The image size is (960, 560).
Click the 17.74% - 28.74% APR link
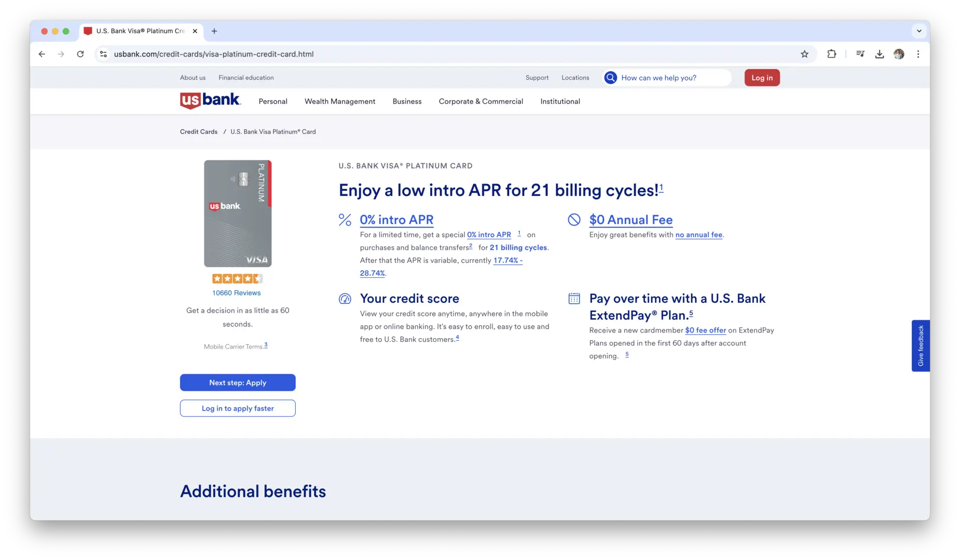coord(508,261)
